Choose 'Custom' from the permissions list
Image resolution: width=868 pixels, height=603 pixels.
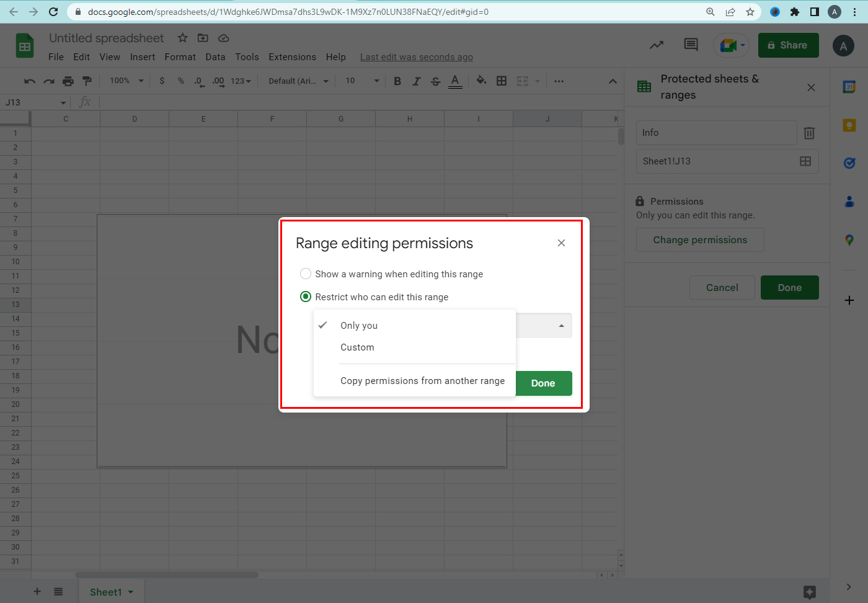(357, 347)
